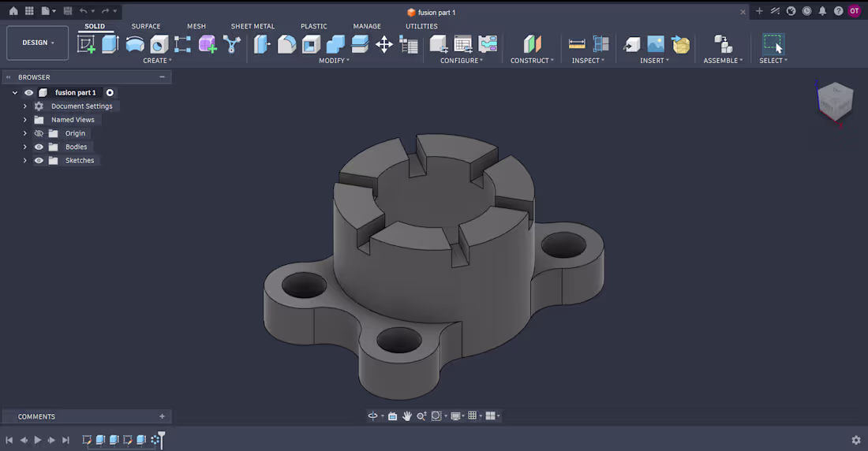Activate the Move/Copy tool icon
Viewport: 868px width, 451px height.
(x=384, y=44)
